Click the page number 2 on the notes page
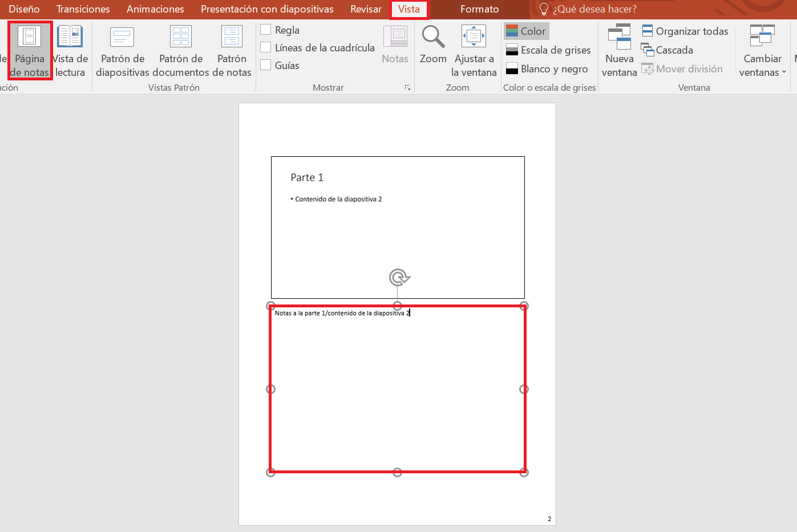This screenshot has width=797, height=532. (549, 519)
